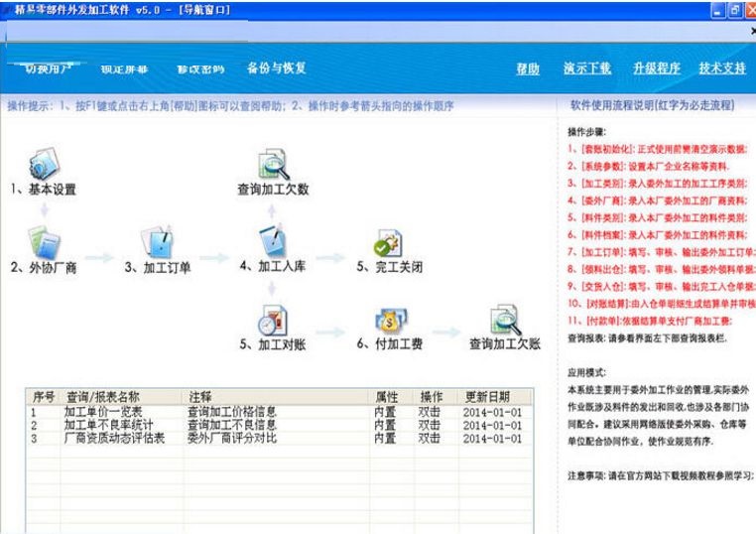Viewport: 756px width, 534px height.
Task: Click 内置 in the 加工单价一览表 row
Action: click(385, 412)
